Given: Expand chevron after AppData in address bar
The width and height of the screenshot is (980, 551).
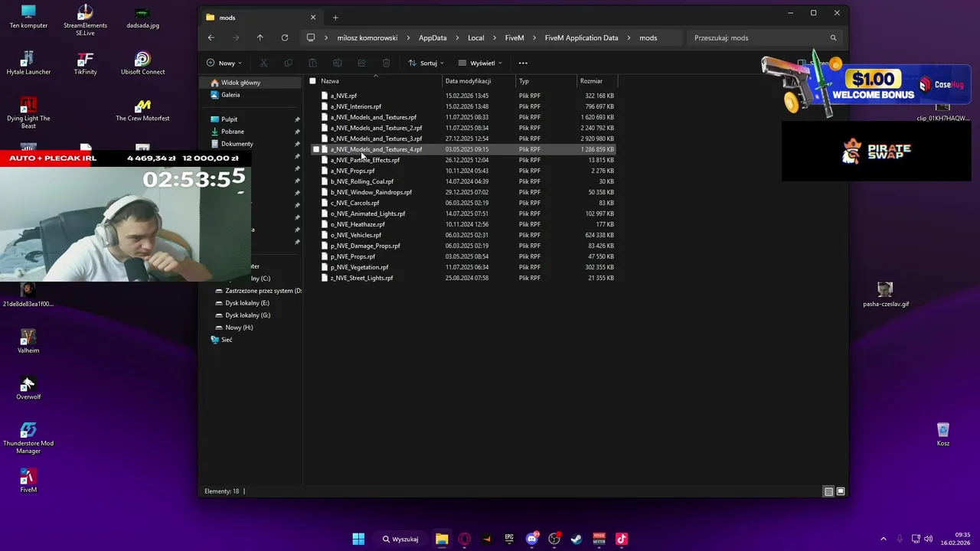Looking at the screenshot, I should click(457, 37).
